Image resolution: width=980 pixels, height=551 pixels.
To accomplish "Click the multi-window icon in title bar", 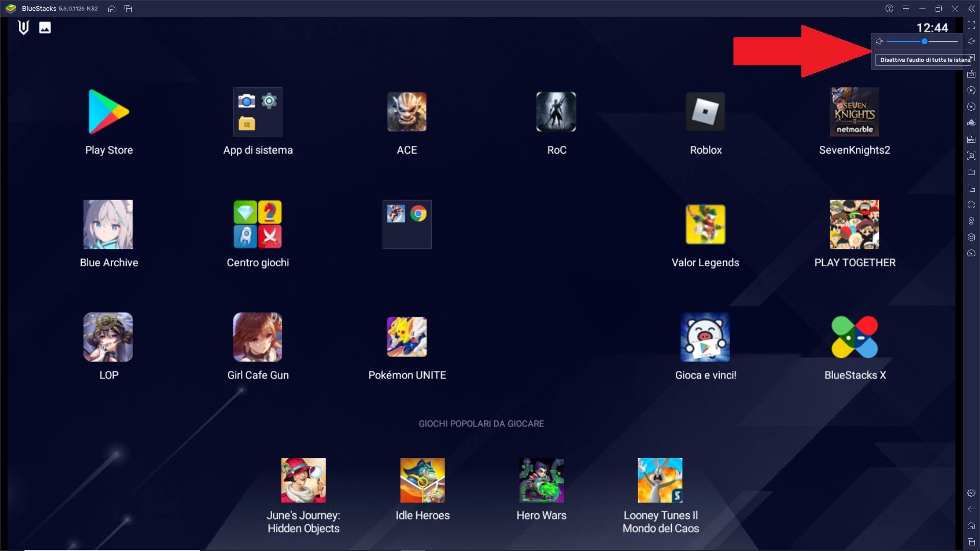I will click(128, 9).
